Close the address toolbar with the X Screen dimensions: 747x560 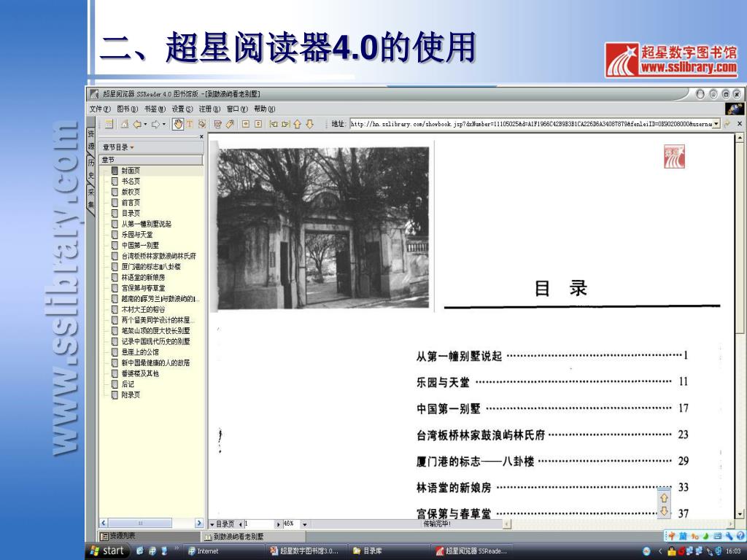(740, 124)
